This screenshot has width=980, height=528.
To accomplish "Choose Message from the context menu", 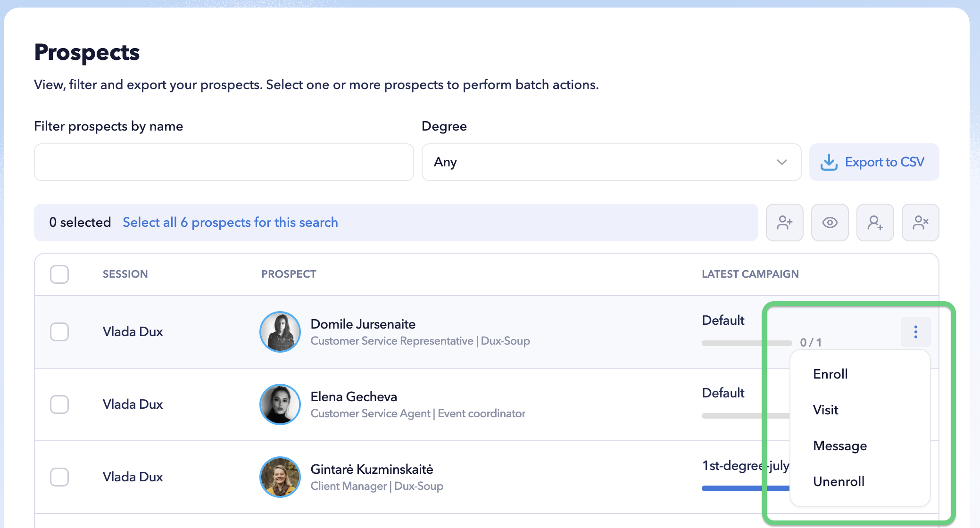I will coord(839,445).
